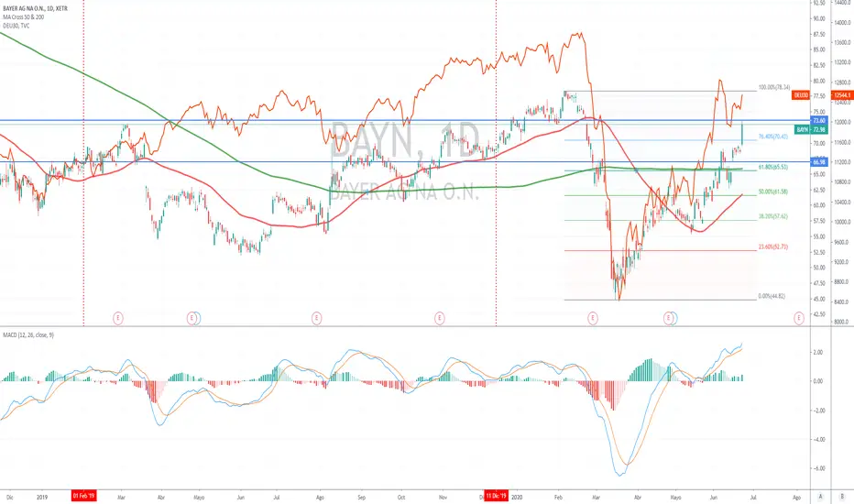Click the 2.00 value on MACD scale
Viewport: 854px width, 504px height.
(817, 353)
